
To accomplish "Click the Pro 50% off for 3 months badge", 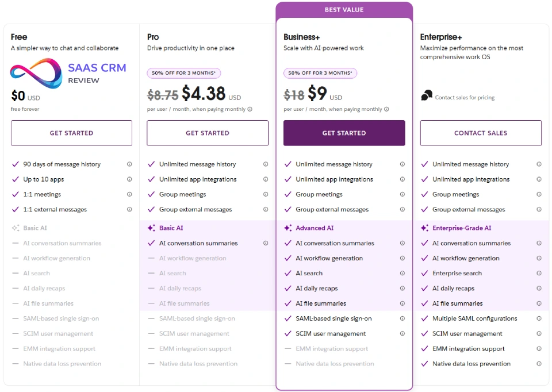I will [x=184, y=73].
